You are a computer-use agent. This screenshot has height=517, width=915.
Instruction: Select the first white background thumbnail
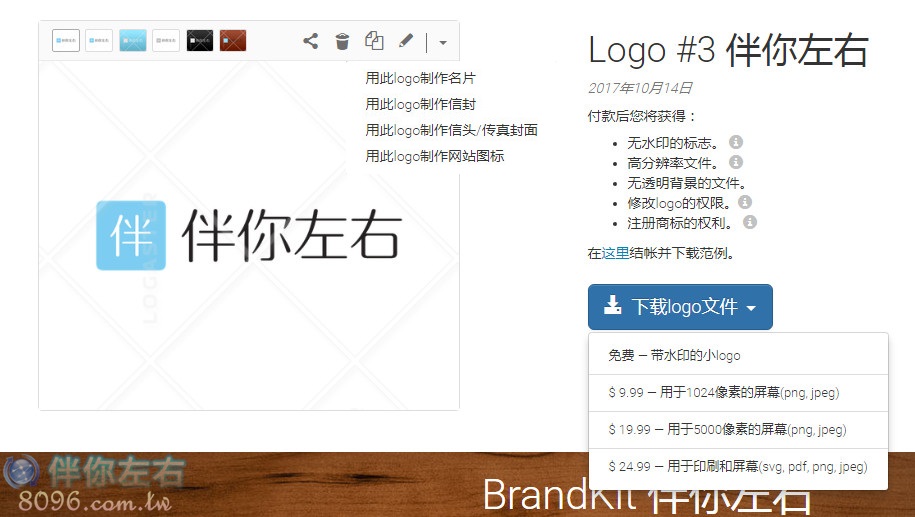[x=66, y=41]
